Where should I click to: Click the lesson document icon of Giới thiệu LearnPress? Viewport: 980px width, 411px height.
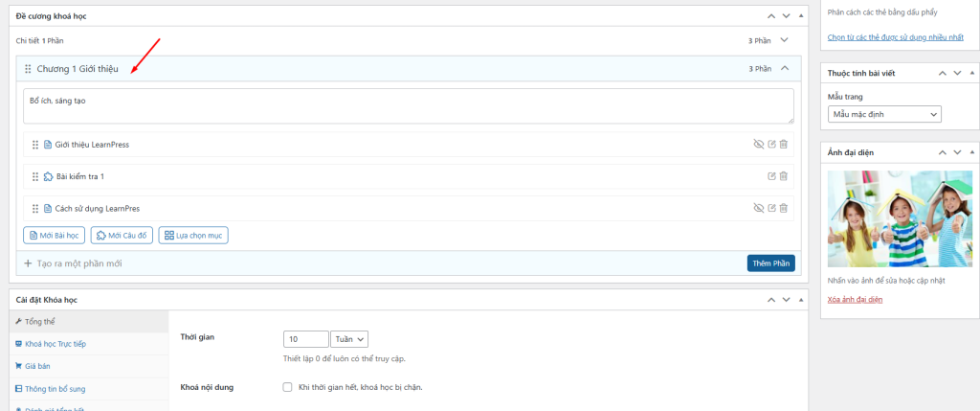point(48,145)
